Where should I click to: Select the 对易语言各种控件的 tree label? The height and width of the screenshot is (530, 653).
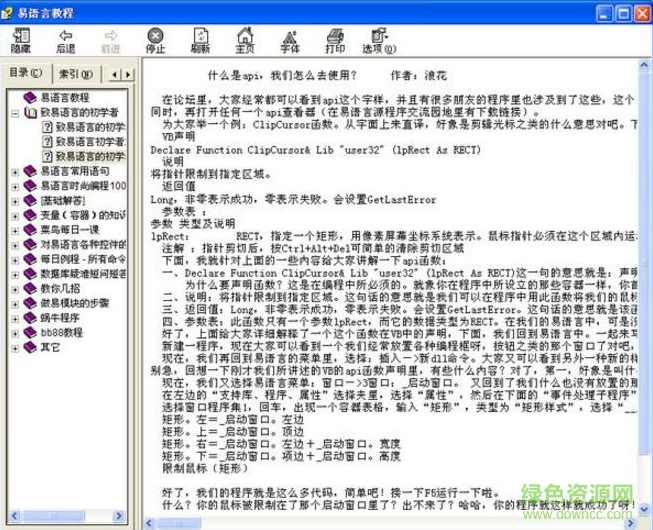83,244
